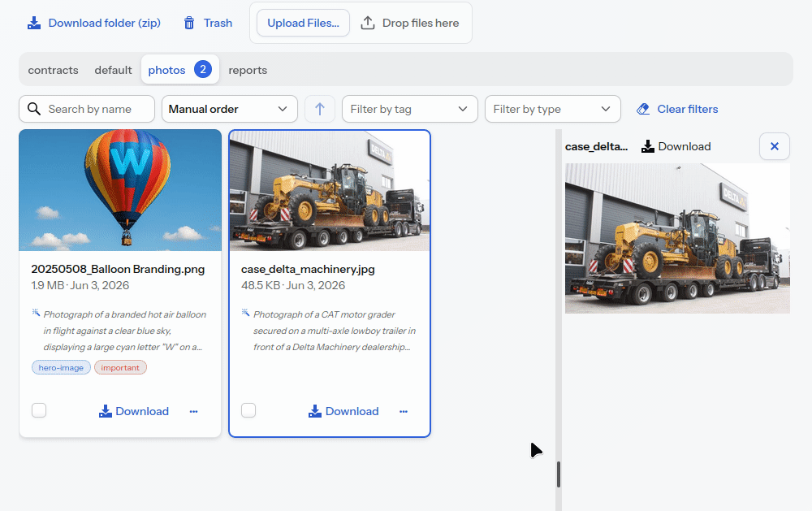Click the hero-image tag
The image size is (812, 511).
point(61,367)
